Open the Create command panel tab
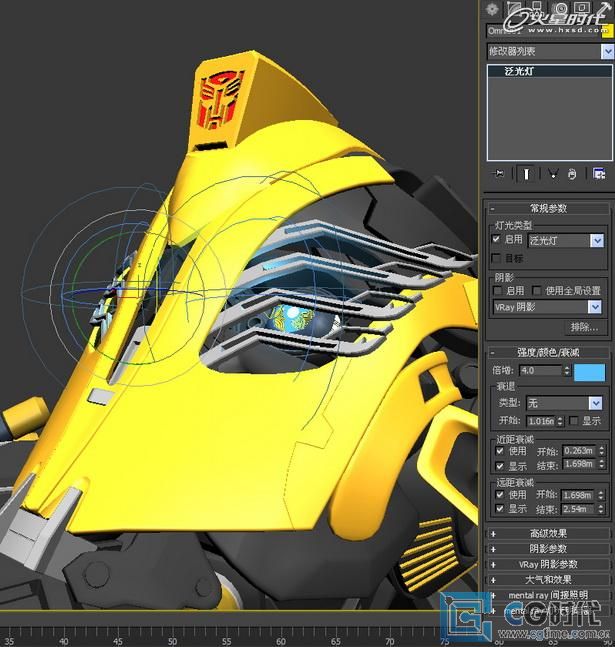This screenshot has width=615, height=647. point(492,9)
